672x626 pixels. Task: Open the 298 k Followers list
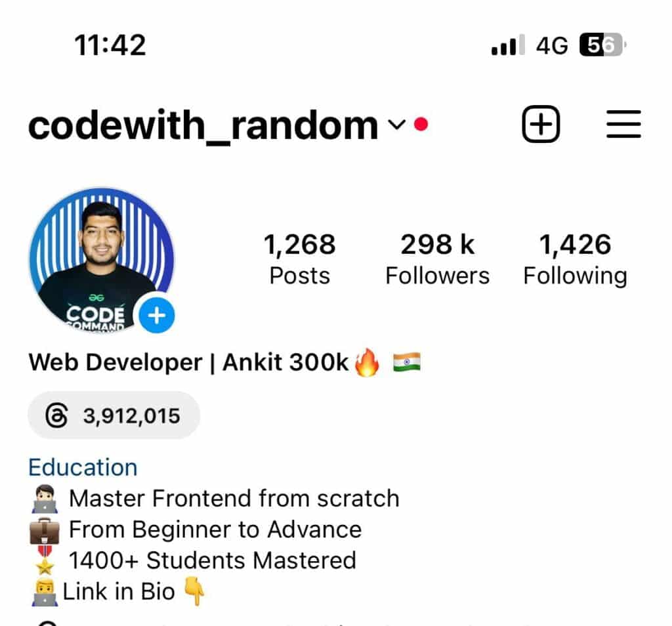click(437, 259)
